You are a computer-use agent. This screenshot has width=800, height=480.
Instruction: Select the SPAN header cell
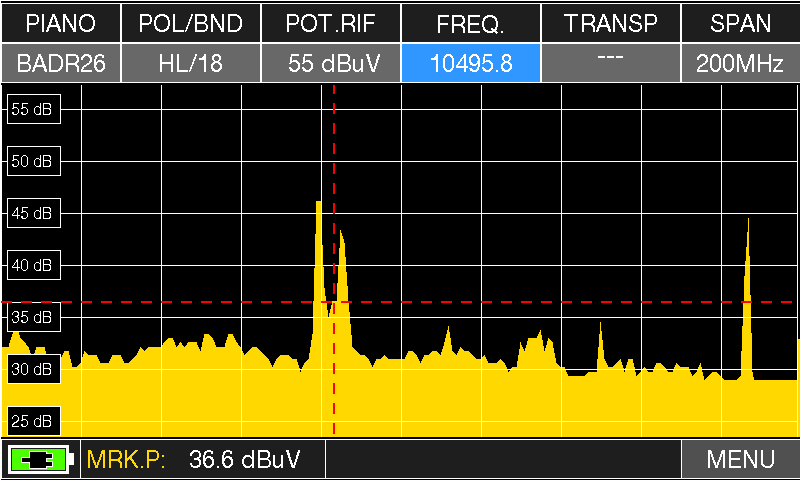741,23
